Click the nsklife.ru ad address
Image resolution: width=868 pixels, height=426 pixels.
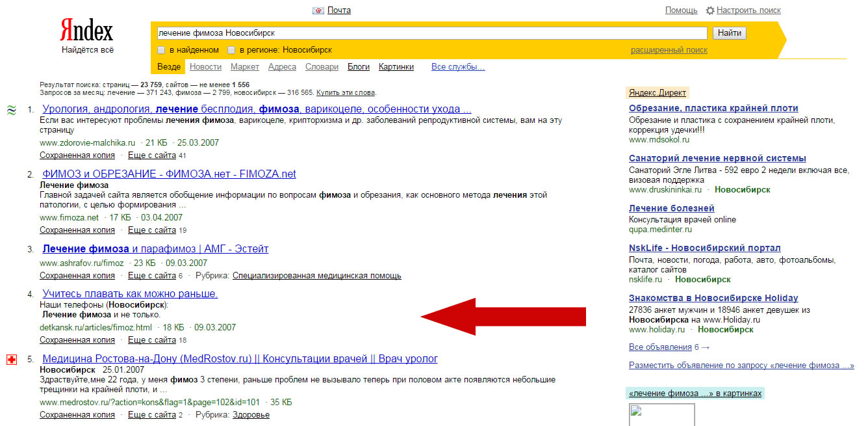[x=645, y=280]
